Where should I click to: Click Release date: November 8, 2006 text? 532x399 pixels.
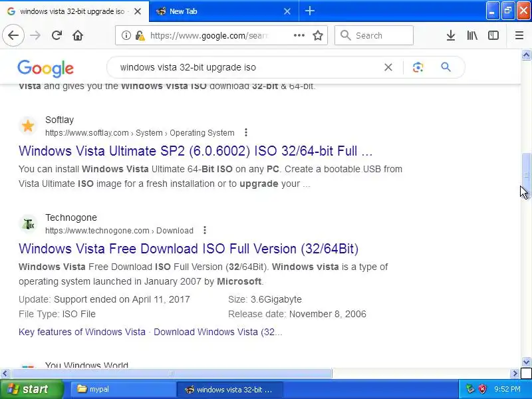(297, 314)
